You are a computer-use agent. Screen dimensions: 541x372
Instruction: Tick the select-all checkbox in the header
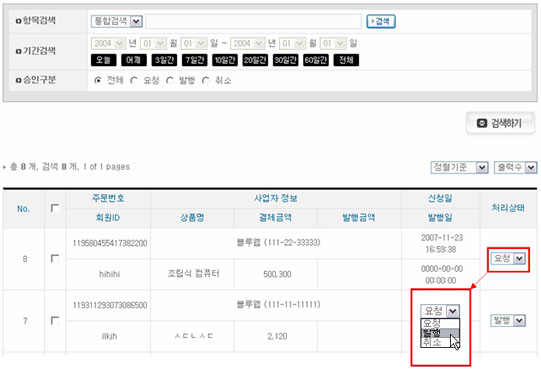55,208
